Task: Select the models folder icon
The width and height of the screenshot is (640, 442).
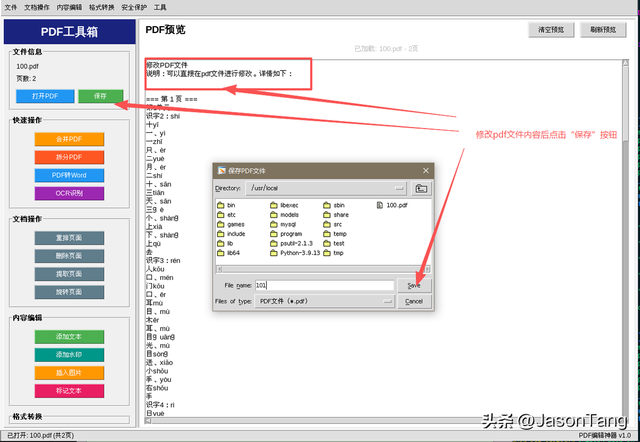Action: [274, 215]
